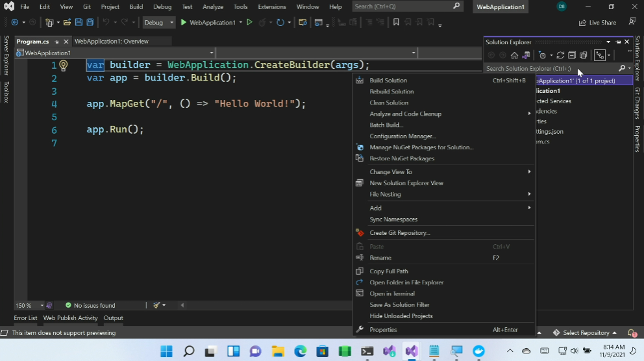Click the Sync/Refresh icon in Solution Explorer

[560, 55]
